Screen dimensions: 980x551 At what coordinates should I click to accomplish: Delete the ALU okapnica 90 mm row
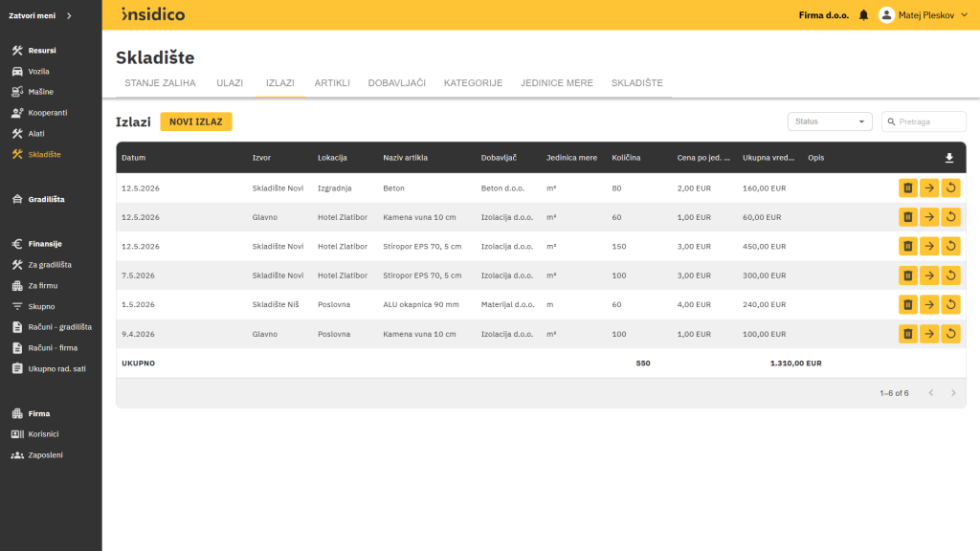pos(907,305)
